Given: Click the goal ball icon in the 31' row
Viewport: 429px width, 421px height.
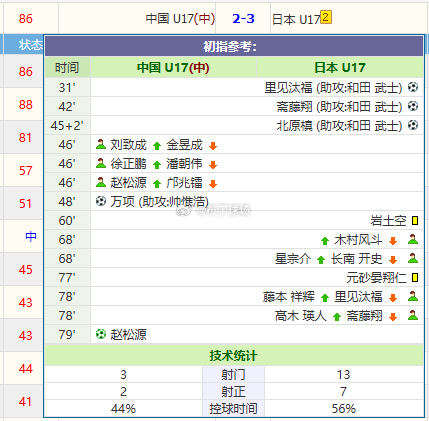Looking at the screenshot, I should [413, 87].
